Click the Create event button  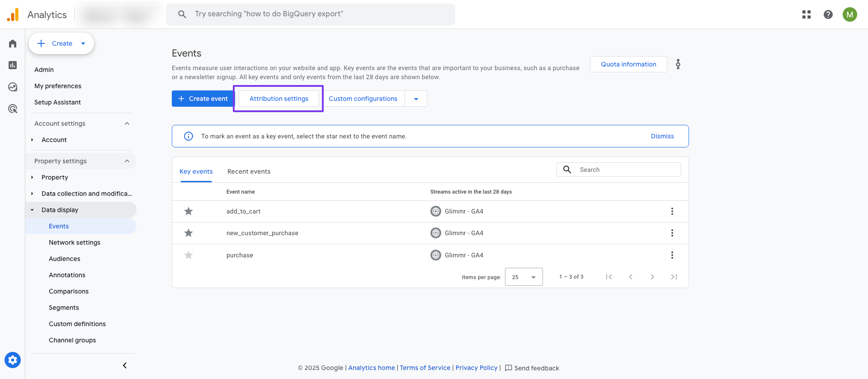tap(203, 99)
